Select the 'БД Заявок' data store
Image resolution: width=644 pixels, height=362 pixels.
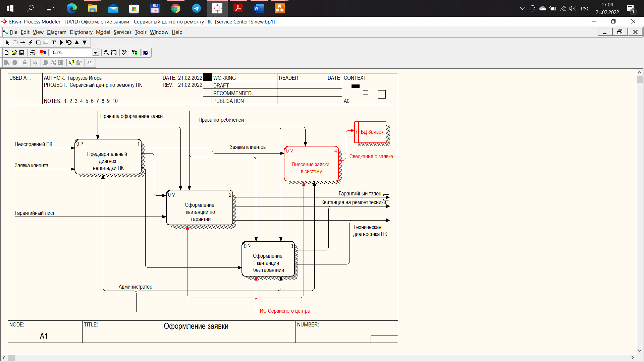pos(371,132)
